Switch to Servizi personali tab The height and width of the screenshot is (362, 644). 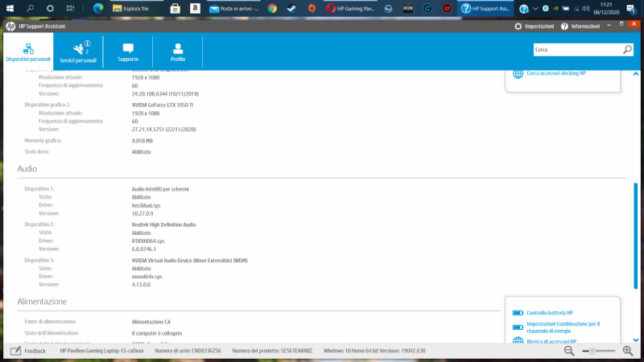click(78, 52)
